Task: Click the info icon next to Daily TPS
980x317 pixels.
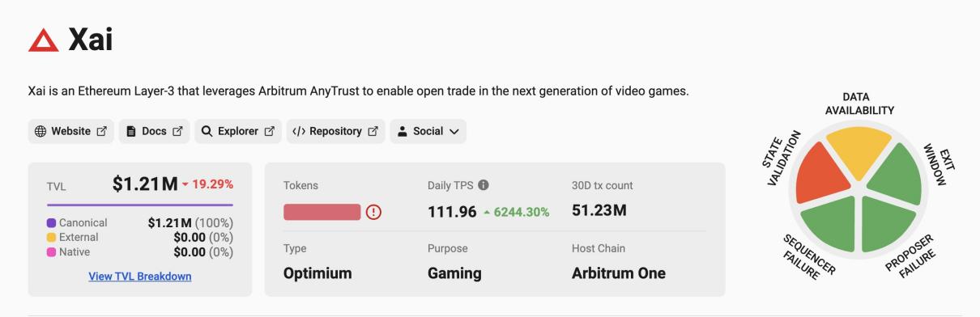Action: 484,185
